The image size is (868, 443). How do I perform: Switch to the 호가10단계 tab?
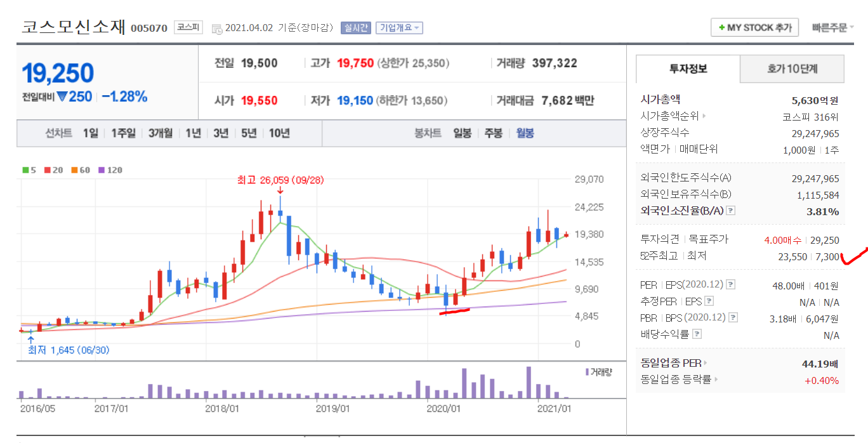tap(792, 69)
